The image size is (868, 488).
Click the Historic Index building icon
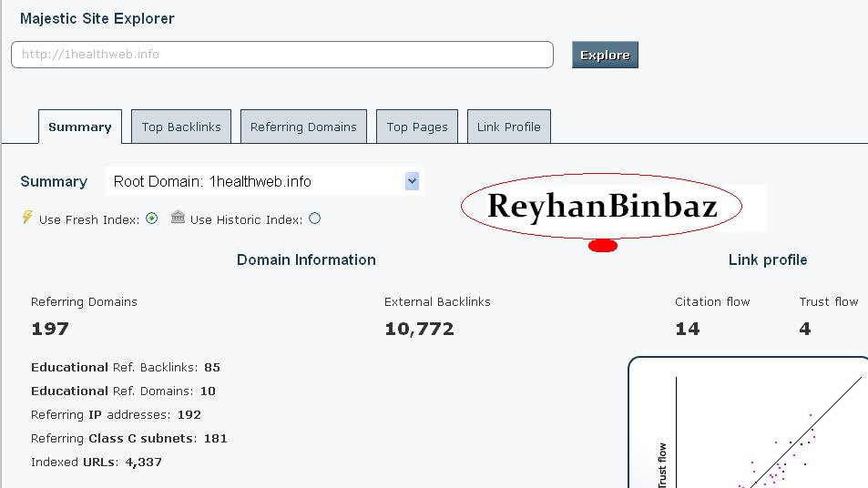(178, 217)
